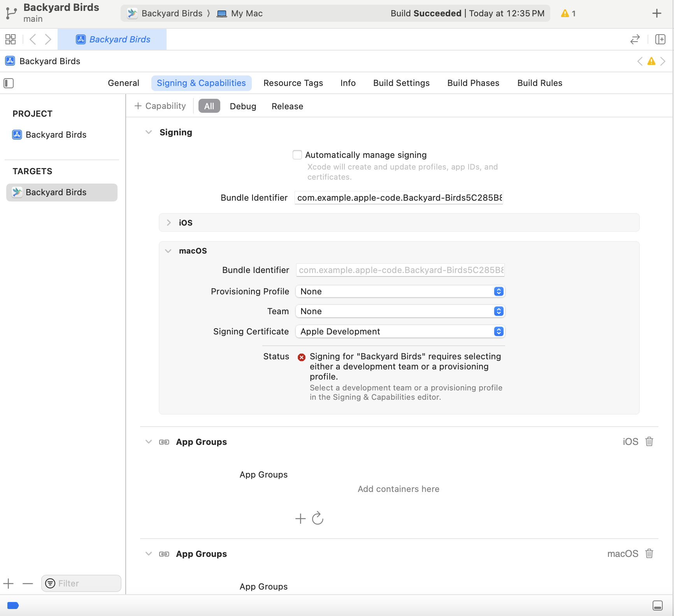Collapse the iOS App Groups section
The width and height of the screenshot is (674, 616).
(149, 442)
